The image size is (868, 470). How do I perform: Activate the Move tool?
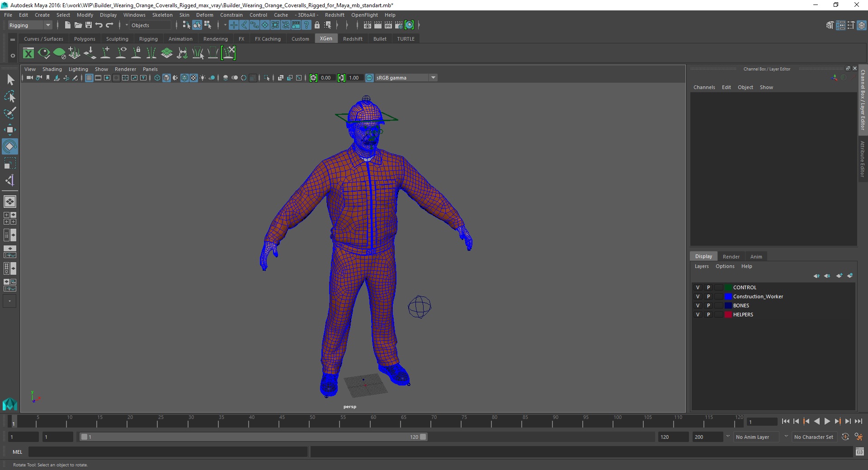click(x=10, y=130)
